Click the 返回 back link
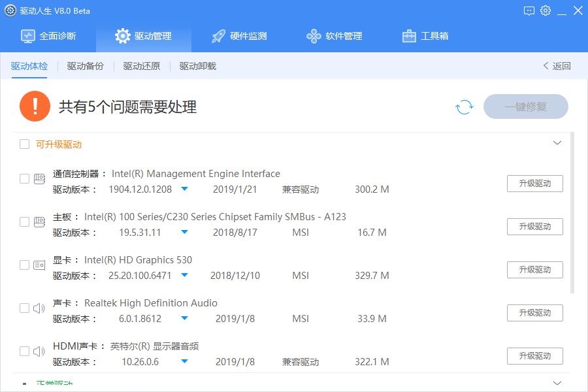This screenshot has height=392, width=588. point(557,66)
